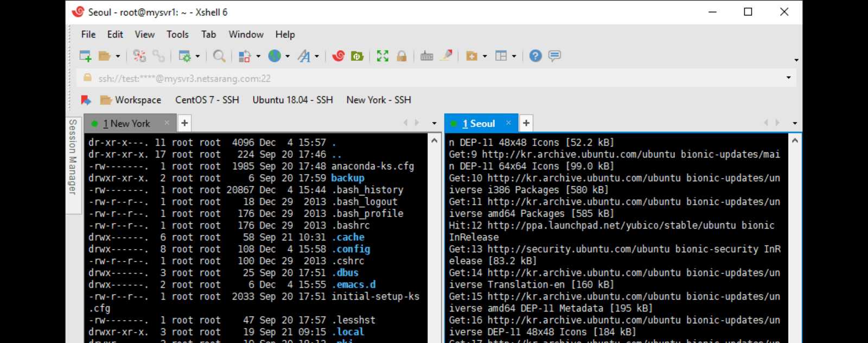Open the right pane tab list dropdown
The height and width of the screenshot is (343, 868).
tap(795, 123)
